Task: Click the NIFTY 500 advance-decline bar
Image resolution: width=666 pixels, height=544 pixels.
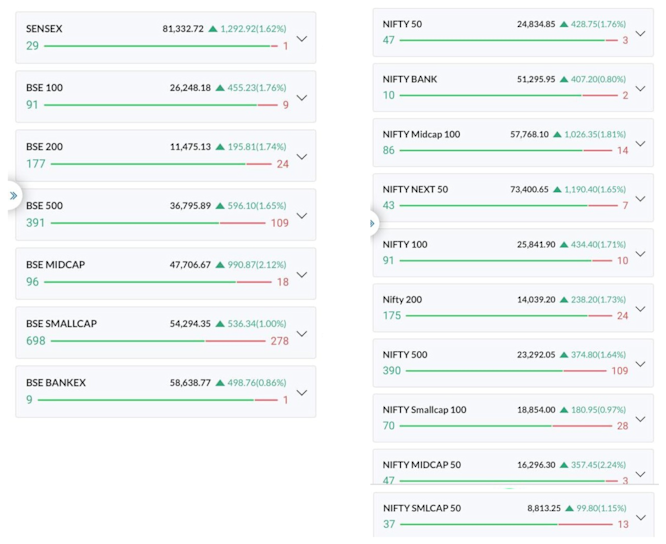Action: [x=506, y=371]
